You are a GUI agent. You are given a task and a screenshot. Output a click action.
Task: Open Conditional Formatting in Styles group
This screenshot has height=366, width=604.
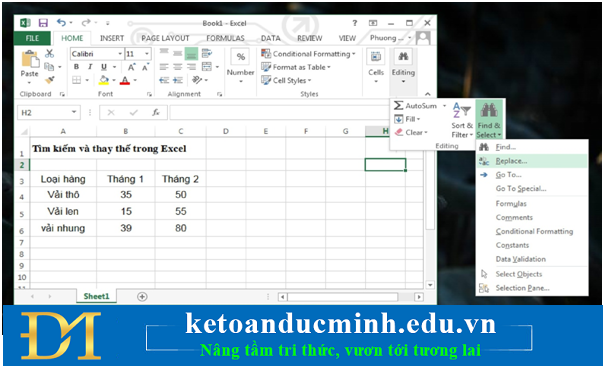pos(308,54)
